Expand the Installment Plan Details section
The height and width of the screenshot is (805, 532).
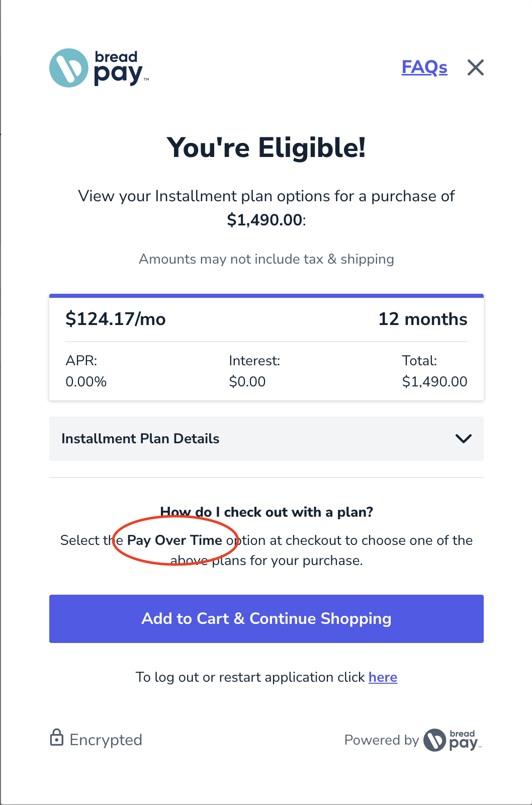point(265,439)
